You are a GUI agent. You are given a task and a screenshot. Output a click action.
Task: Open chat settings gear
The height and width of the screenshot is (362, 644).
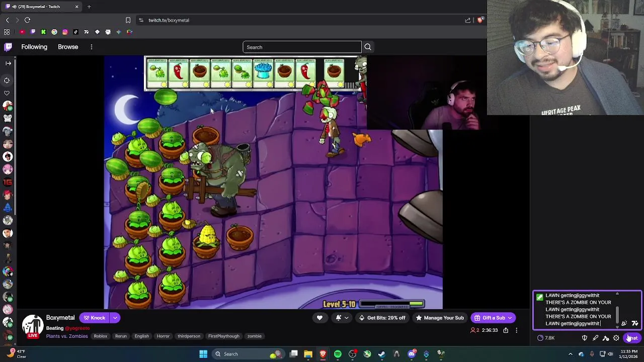(x=616, y=338)
